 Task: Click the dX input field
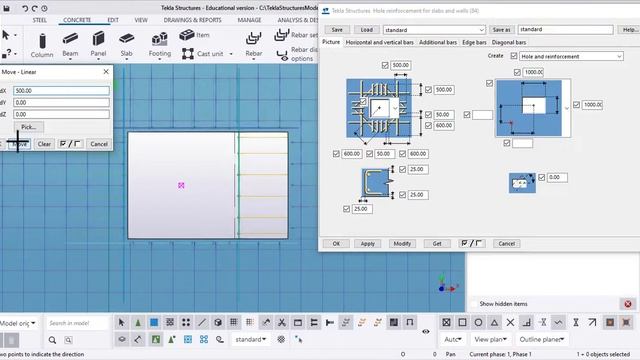(61, 91)
